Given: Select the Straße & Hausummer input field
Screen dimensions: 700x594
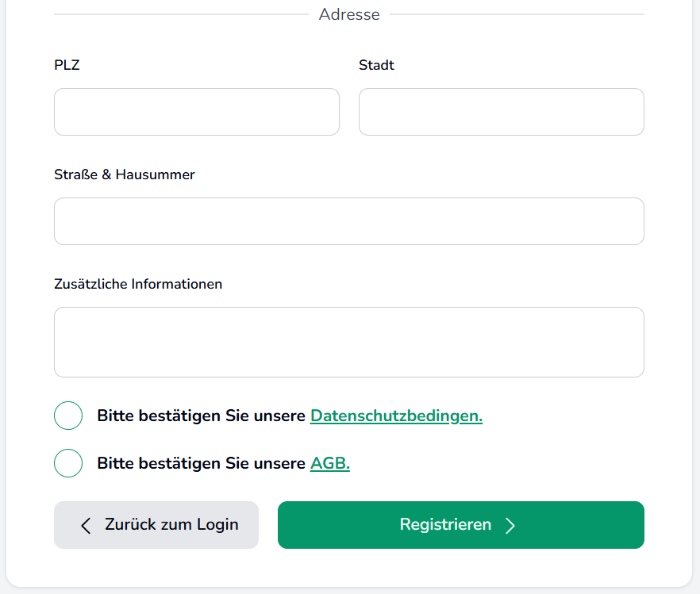Looking at the screenshot, I should click(x=349, y=221).
